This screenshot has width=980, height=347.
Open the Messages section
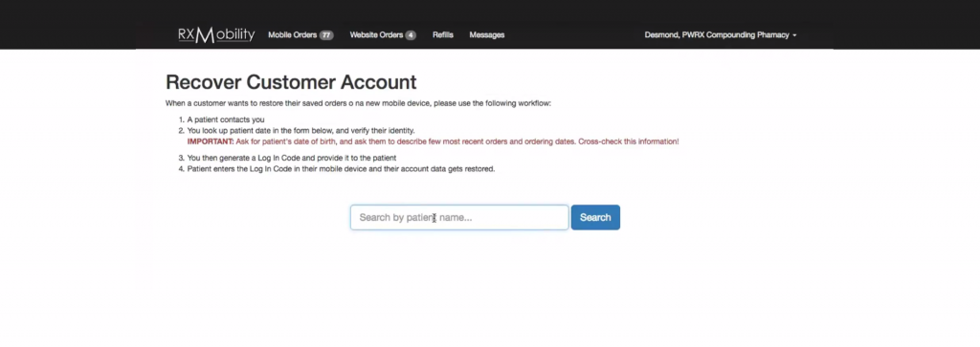point(487,35)
